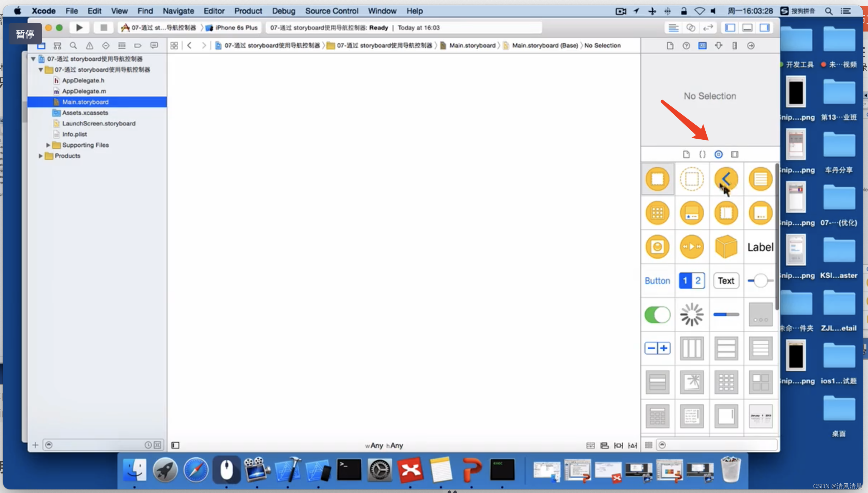Select the Collection View Controller icon
868x493 pixels.
(x=658, y=212)
